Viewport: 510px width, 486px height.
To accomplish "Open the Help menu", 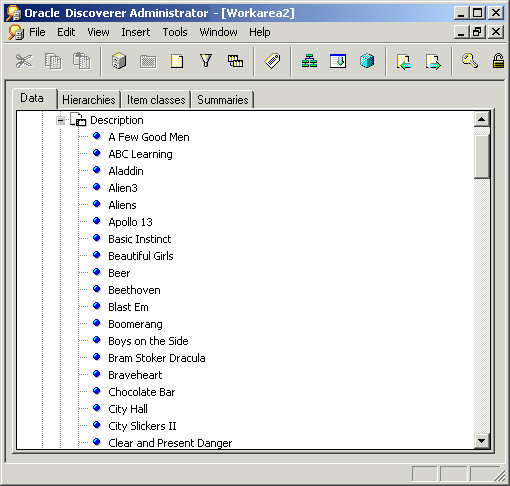I will [260, 32].
